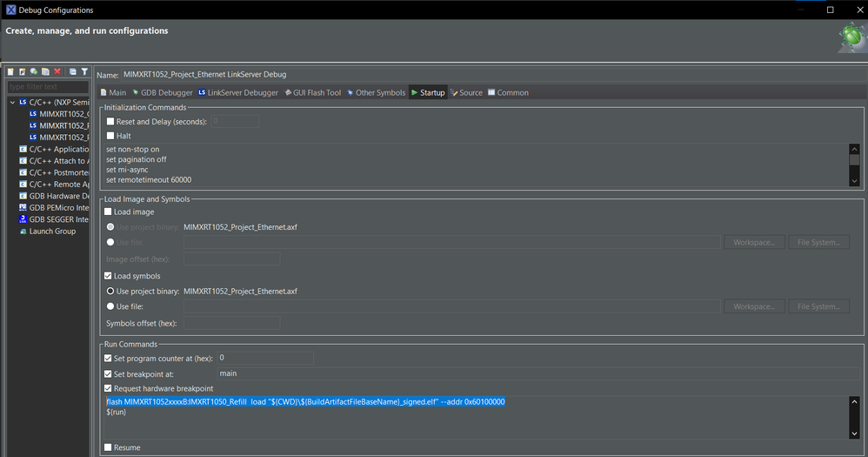This screenshot has width=868, height=457.
Task: Open the GUI Flash Tool tab
Action: [313, 92]
